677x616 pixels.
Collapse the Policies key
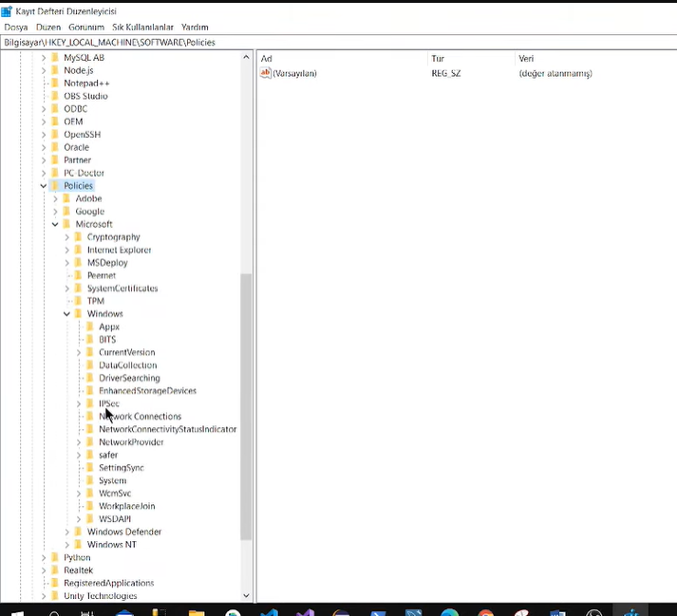(x=43, y=186)
